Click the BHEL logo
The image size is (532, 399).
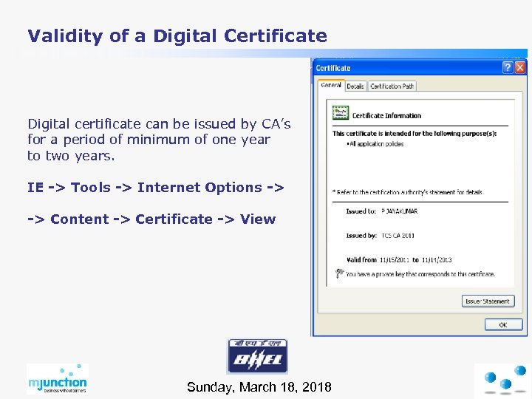[x=258, y=356]
